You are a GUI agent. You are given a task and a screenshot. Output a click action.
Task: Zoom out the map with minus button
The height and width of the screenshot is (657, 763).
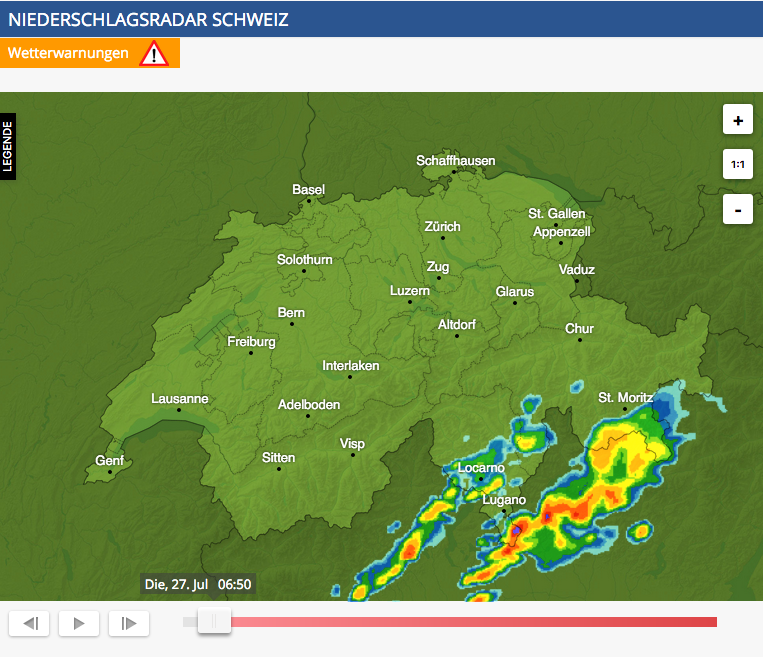click(738, 209)
